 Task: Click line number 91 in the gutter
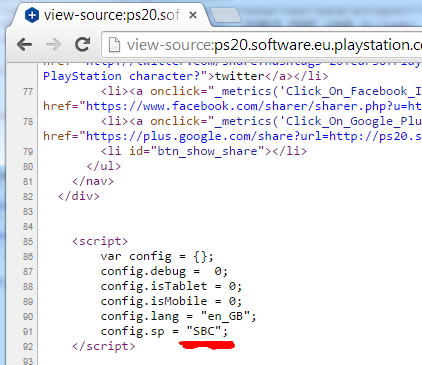28,332
